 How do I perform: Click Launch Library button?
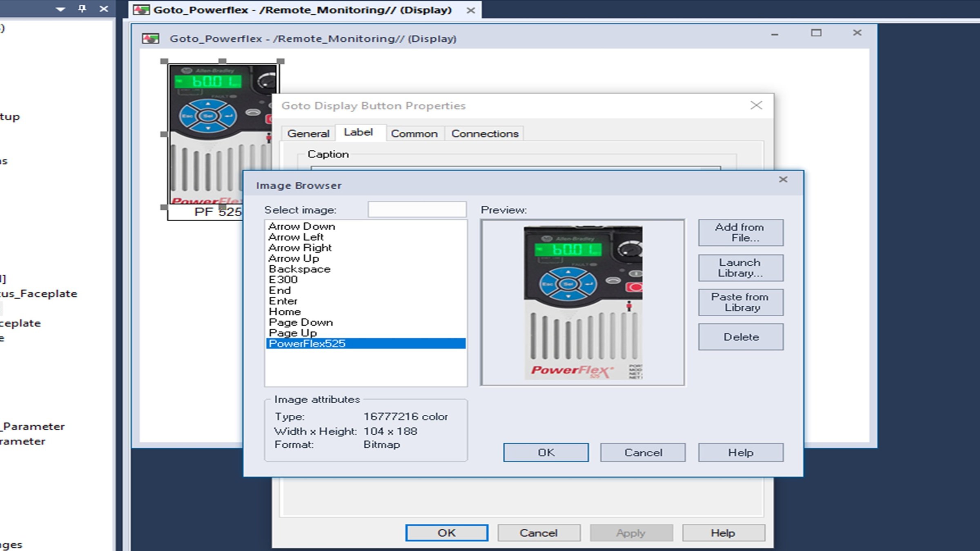(x=741, y=268)
